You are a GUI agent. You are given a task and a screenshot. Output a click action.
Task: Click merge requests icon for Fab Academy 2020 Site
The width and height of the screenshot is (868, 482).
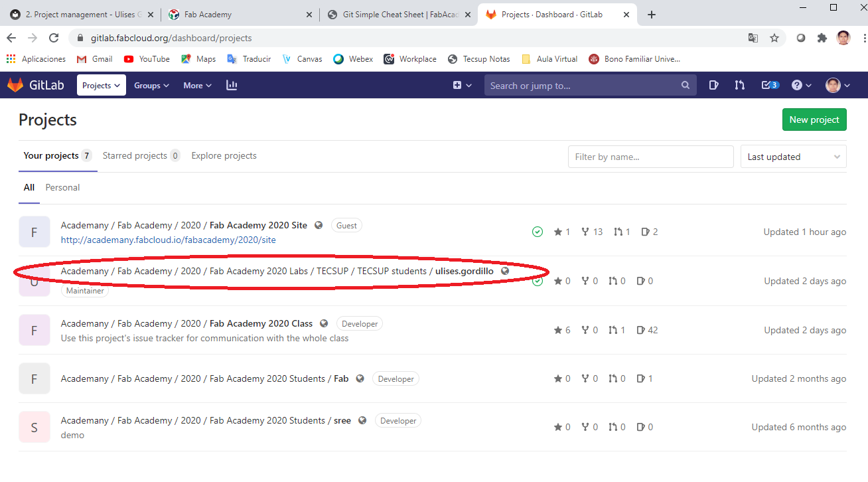click(x=618, y=232)
